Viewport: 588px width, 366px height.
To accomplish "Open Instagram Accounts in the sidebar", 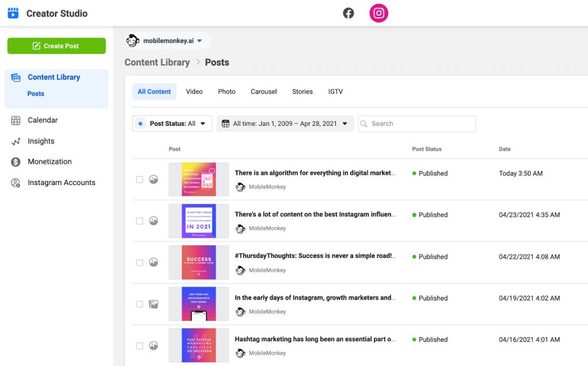I will pos(61,183).
